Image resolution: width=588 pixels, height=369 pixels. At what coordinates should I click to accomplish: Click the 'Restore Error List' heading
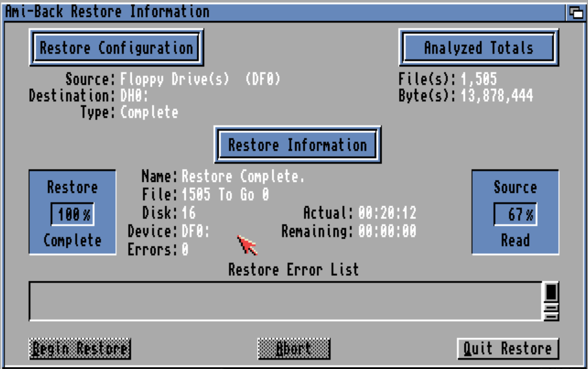click(x=294, y=270)
